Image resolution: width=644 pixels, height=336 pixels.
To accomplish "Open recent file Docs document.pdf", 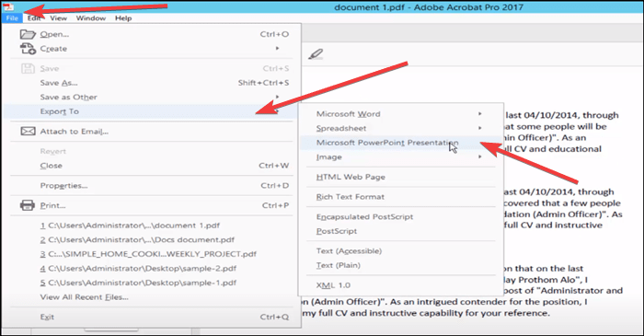I will click(137, 240).
